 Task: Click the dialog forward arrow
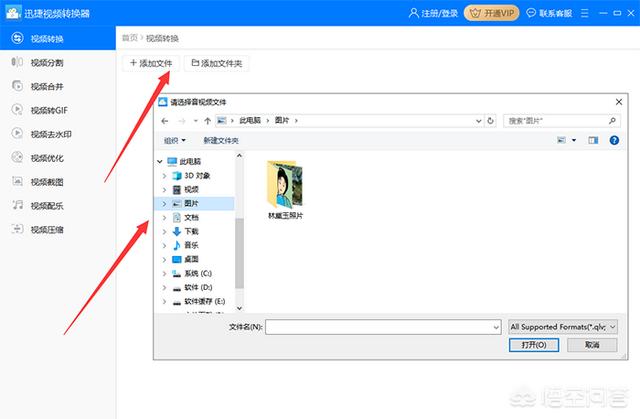[182, 121]
